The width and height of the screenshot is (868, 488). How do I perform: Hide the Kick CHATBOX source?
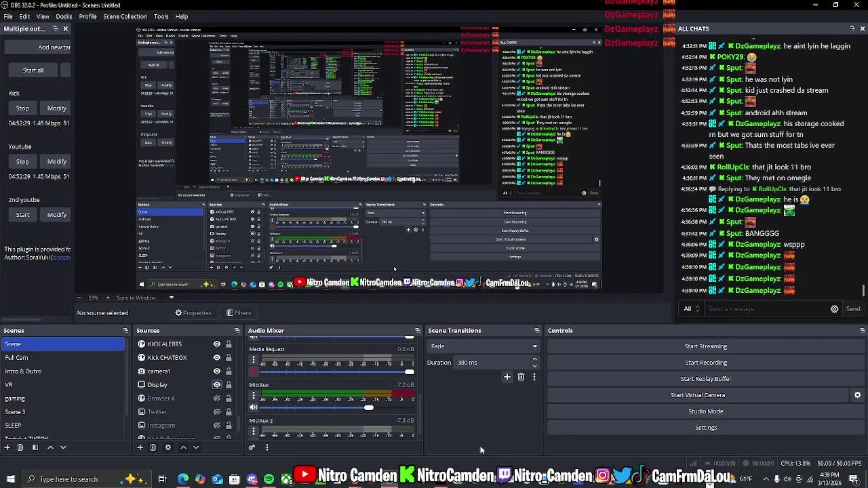(x=217, y=358)
